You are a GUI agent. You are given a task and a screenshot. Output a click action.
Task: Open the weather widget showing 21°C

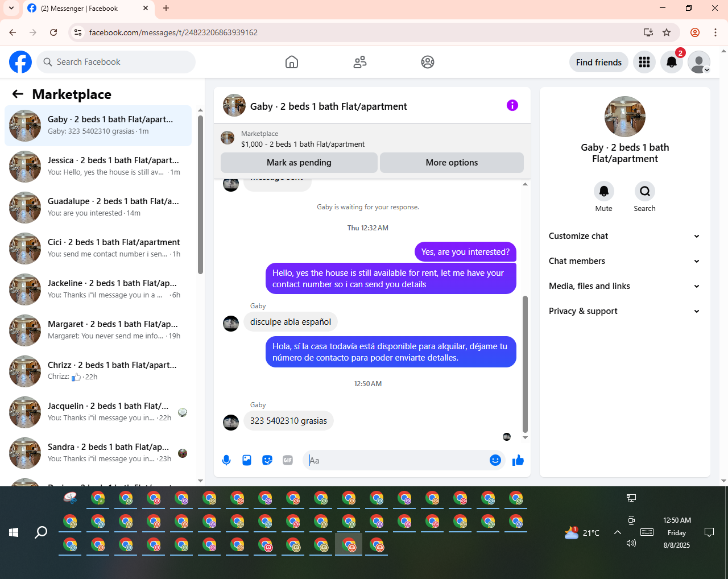582,532
